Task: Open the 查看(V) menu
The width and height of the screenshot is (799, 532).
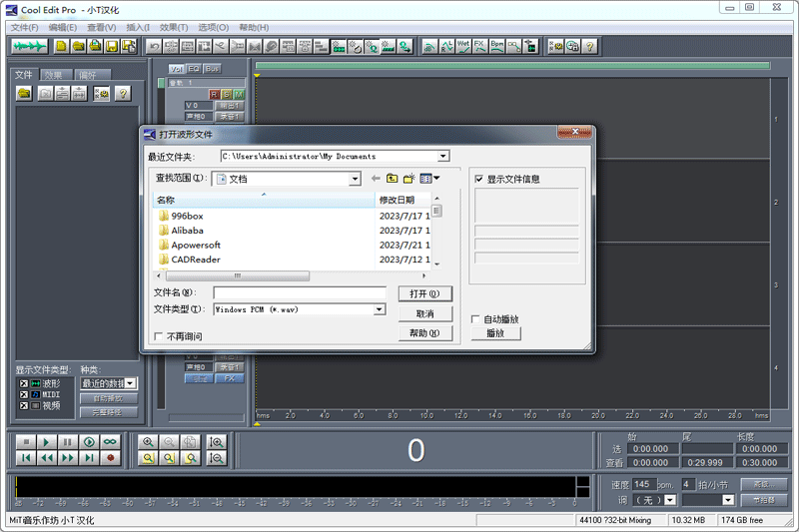Action: coord(102,28)
